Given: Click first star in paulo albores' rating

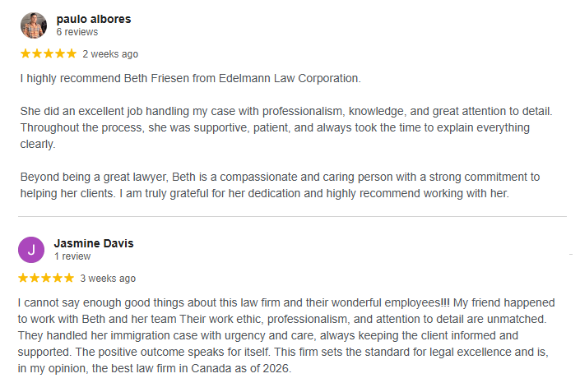Looking at the screenshot, I should (x=26, y=54).
